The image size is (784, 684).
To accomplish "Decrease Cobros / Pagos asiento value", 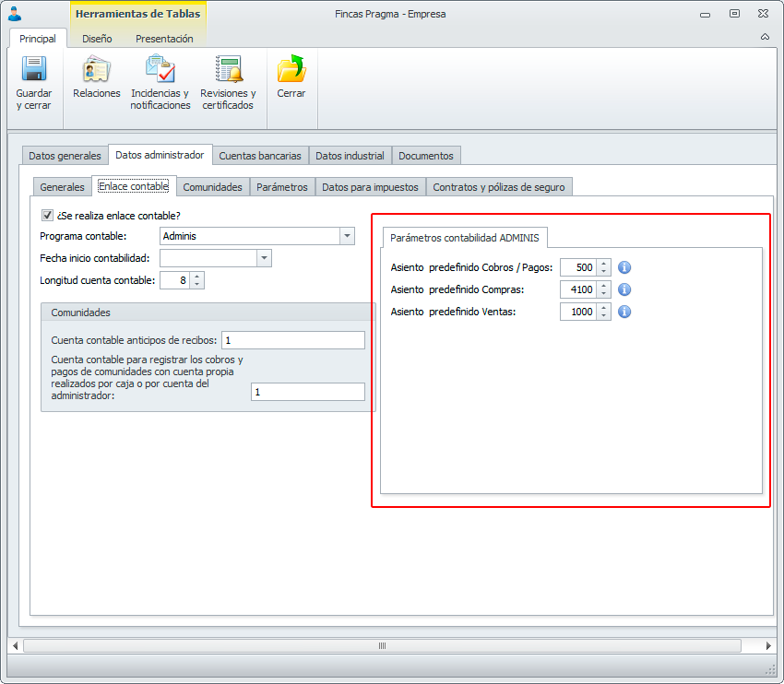I will (603, 271).
